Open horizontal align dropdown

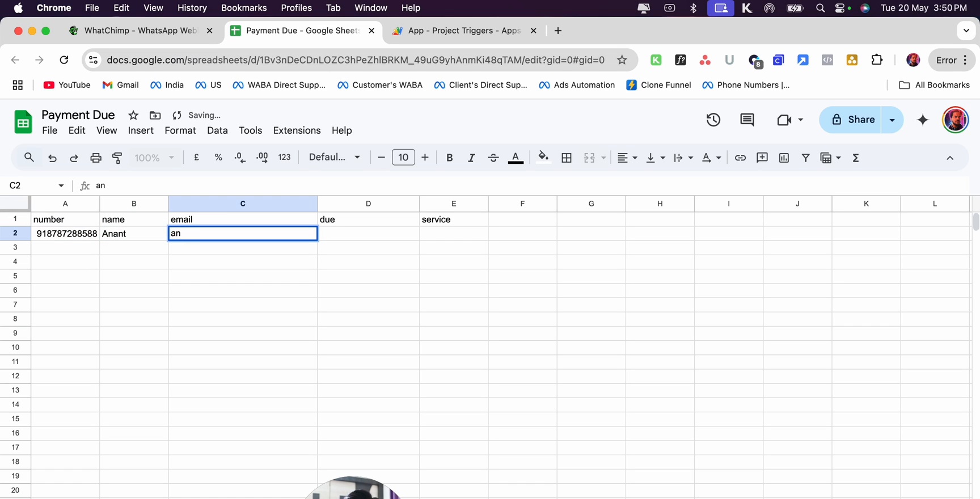[627, 158]
